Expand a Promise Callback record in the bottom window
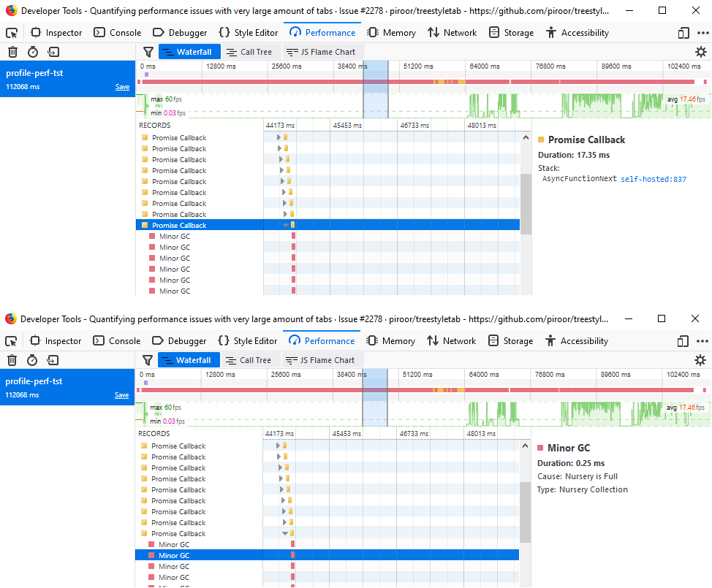This screenshot has height=588, width=712. [279, 446]
